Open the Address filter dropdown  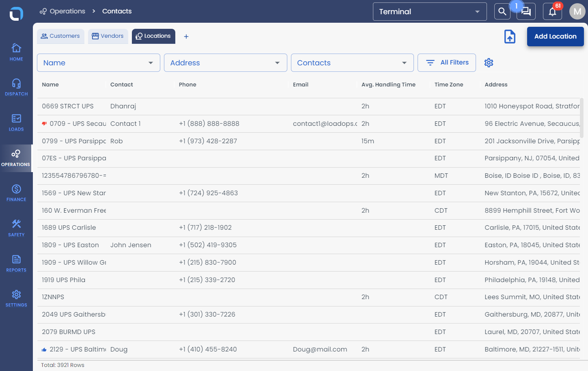pos(226,63)
